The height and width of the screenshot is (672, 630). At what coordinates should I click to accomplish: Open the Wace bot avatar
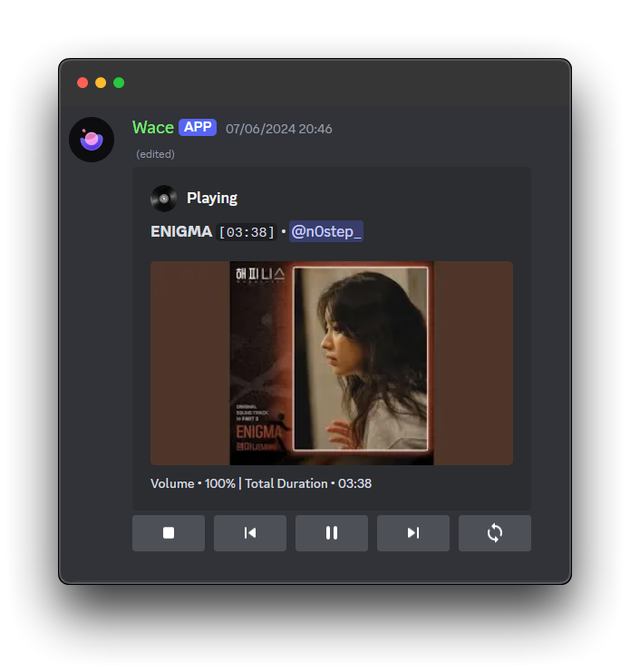(92, 140)
